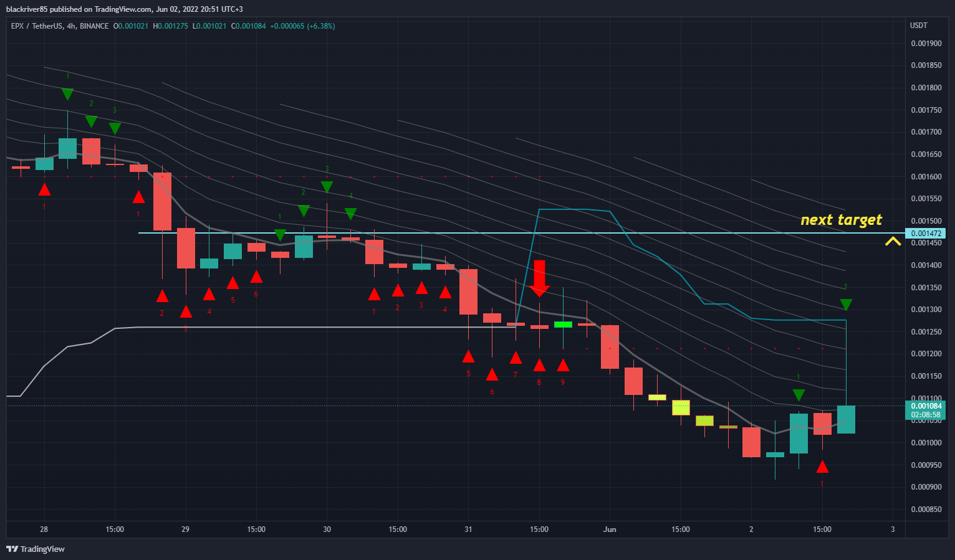Click the low value L0.001021
Image resolution: width=955 pixels, height=560 pixels.
coord(209,26)
